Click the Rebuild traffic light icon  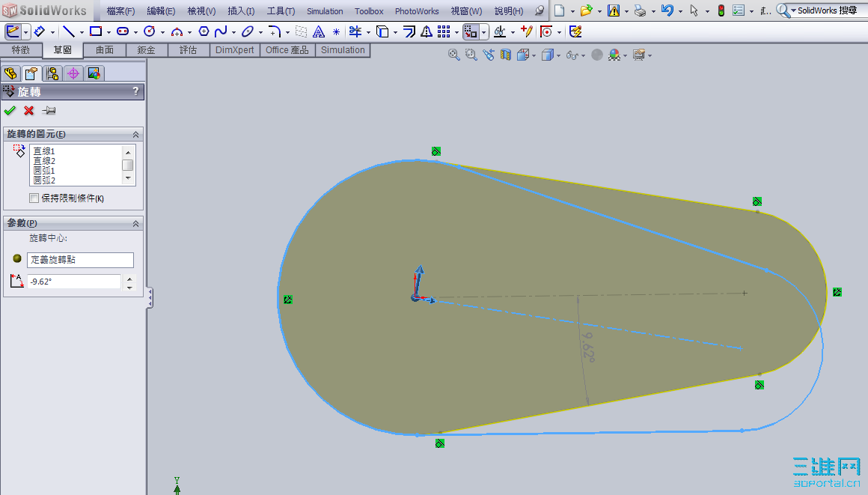[x=721, y=10]
